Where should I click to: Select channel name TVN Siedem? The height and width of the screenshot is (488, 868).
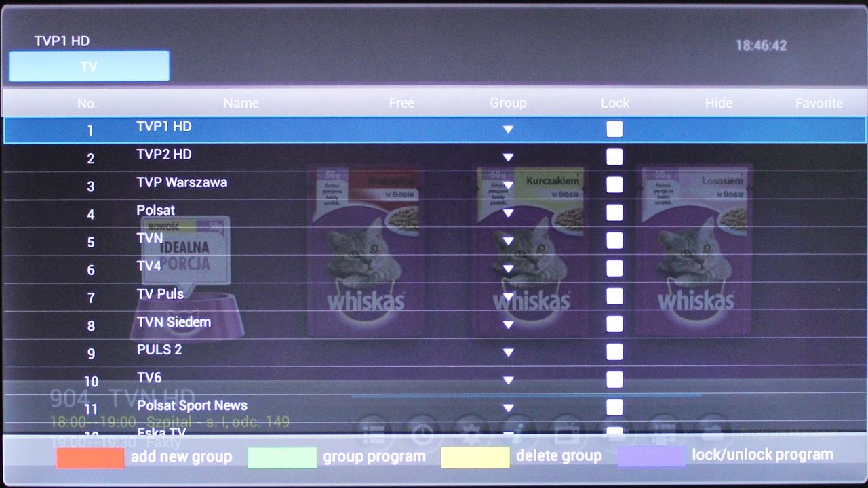(x=174, y=321)
